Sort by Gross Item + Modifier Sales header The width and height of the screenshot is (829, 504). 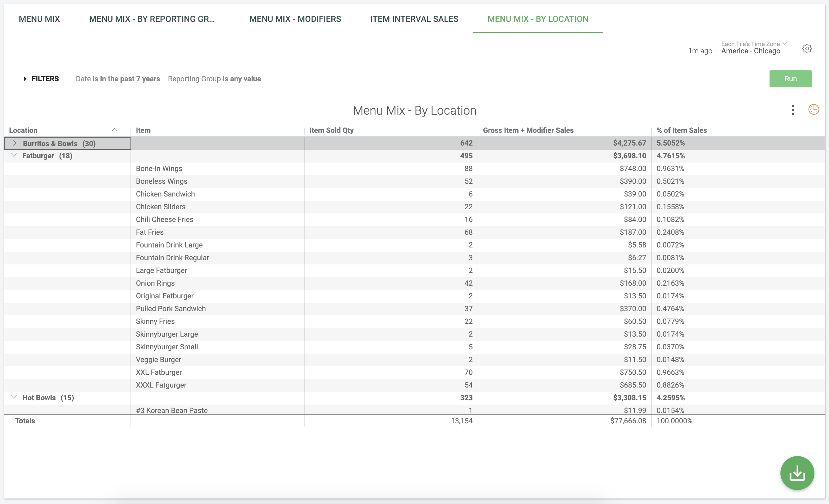pos(528,130)
